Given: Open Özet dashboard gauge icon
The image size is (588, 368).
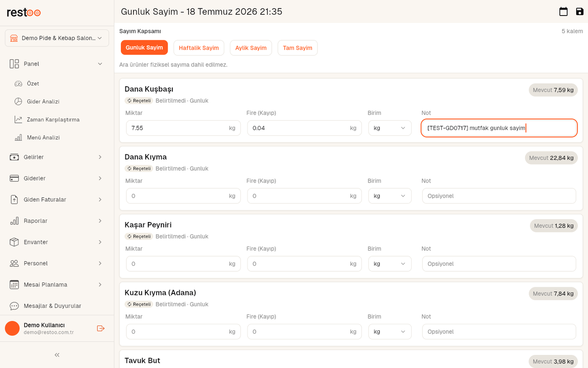Looking at the screenshot, I should (x=18, y=84).
